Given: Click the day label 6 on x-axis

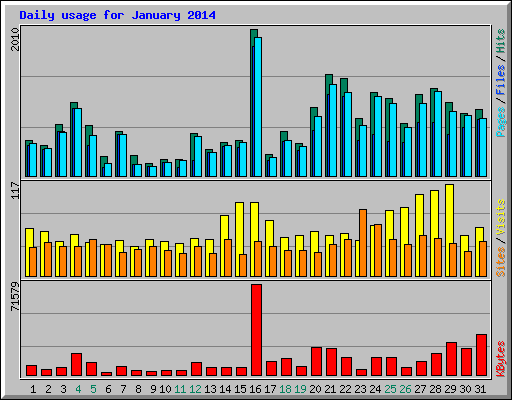Looking at the screenshot, I should coord(108,389).
